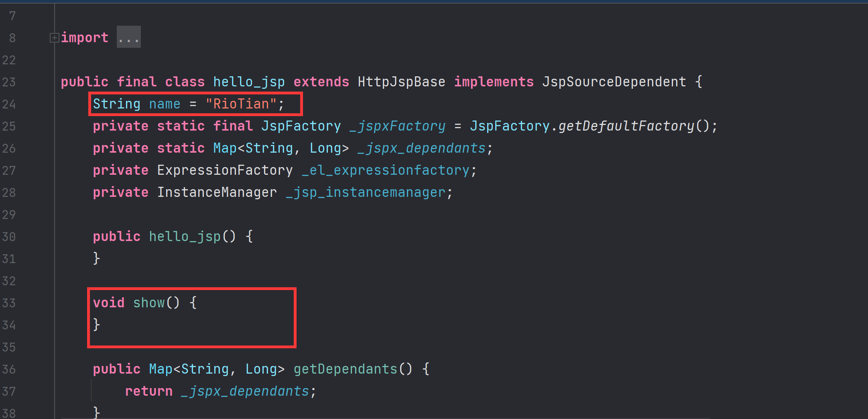This screenshot has width=868, height=419.
Task: Click the InstanceManager type name
Action: (217, 192)
